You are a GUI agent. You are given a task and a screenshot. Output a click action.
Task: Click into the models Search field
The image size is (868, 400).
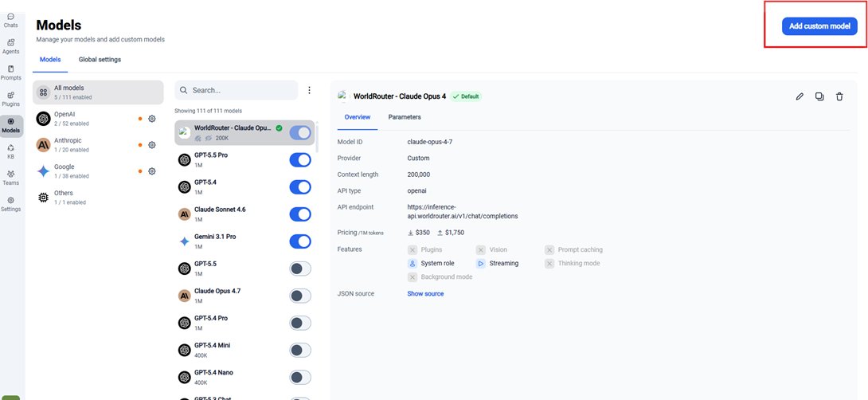[x=237, y=90]
